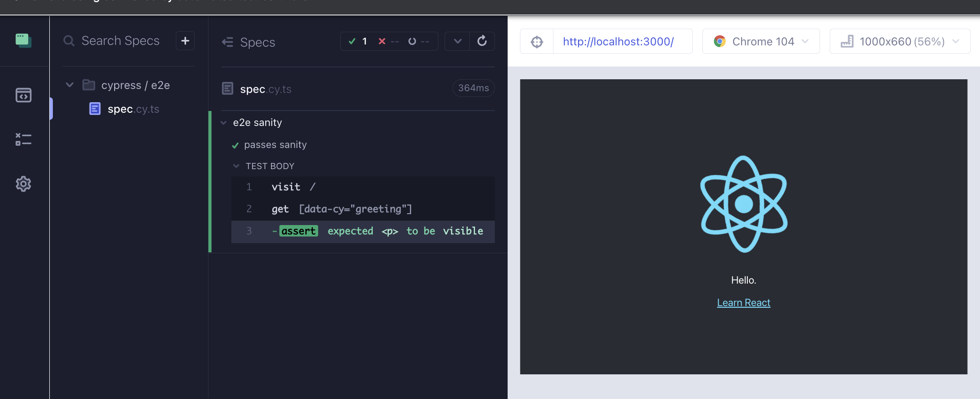Viewport: 980px width, 399px height.
Task: Click the 364ms duration badge
Action: click(x=473, y=88)
